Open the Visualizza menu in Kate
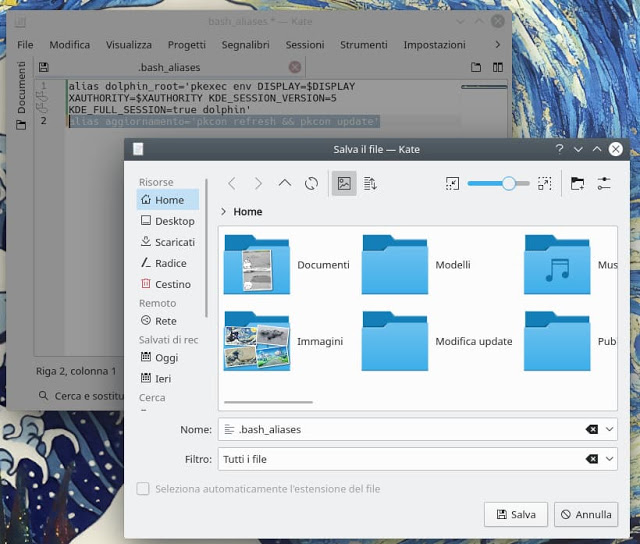This screenshot has width=640, height=544. [x=129, y=44]
